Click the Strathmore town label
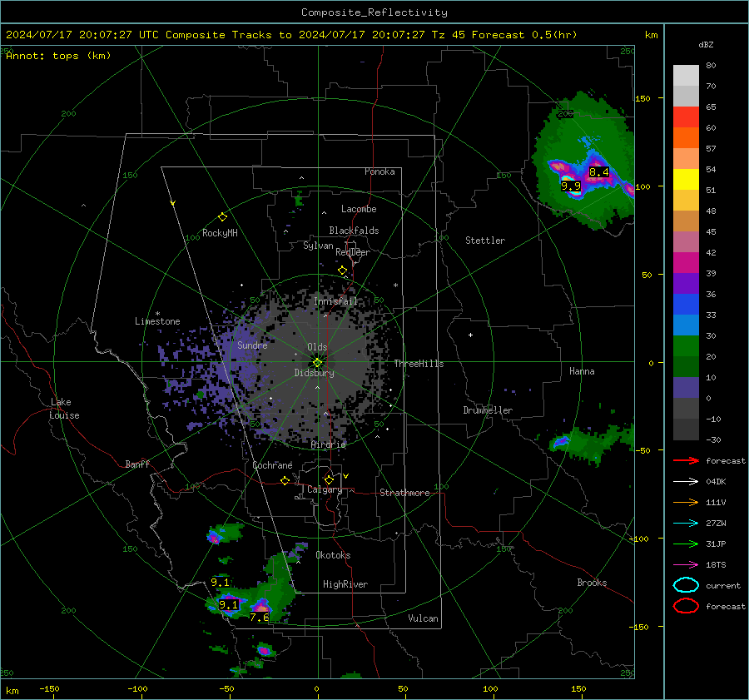 tap(404, 493)
